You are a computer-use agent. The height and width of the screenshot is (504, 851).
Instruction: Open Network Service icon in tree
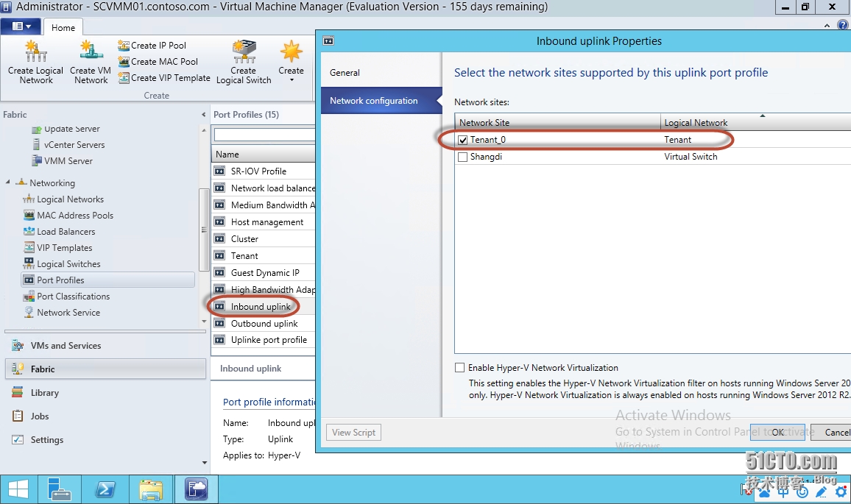pyautogui.click(x=29, y=313)
